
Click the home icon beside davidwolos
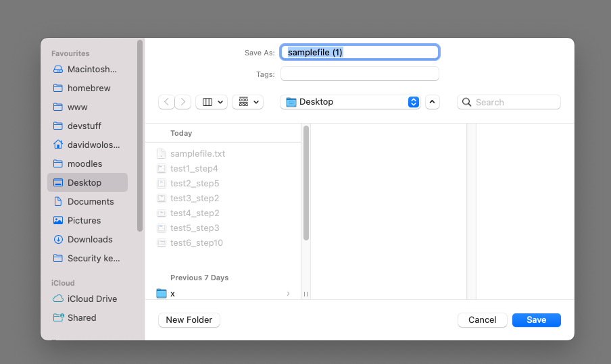[58, 145]
